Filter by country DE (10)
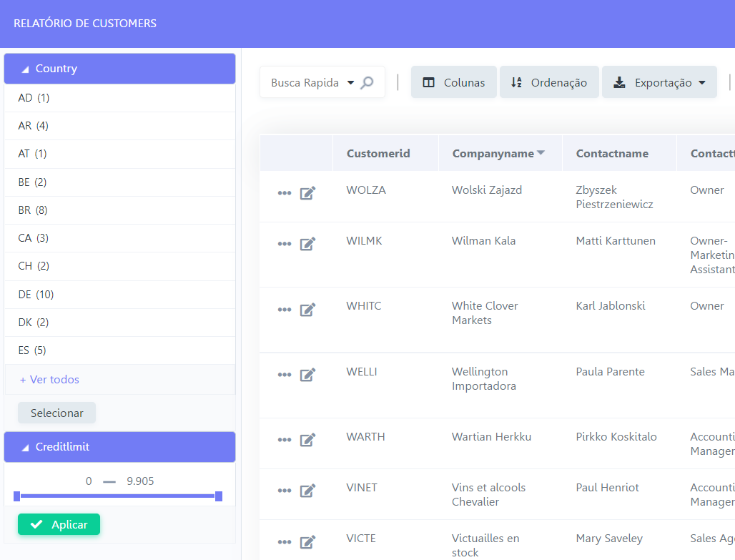 119,295
